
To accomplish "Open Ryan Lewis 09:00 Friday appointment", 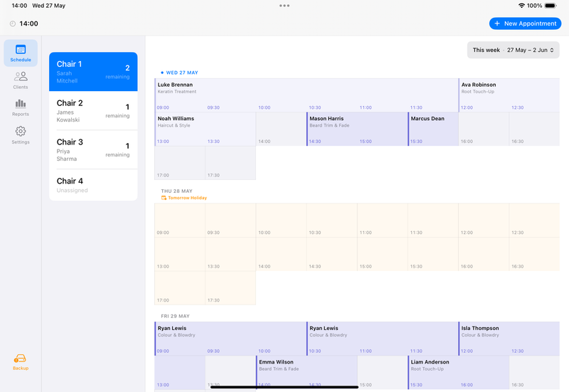I will (x=230, y=339).
